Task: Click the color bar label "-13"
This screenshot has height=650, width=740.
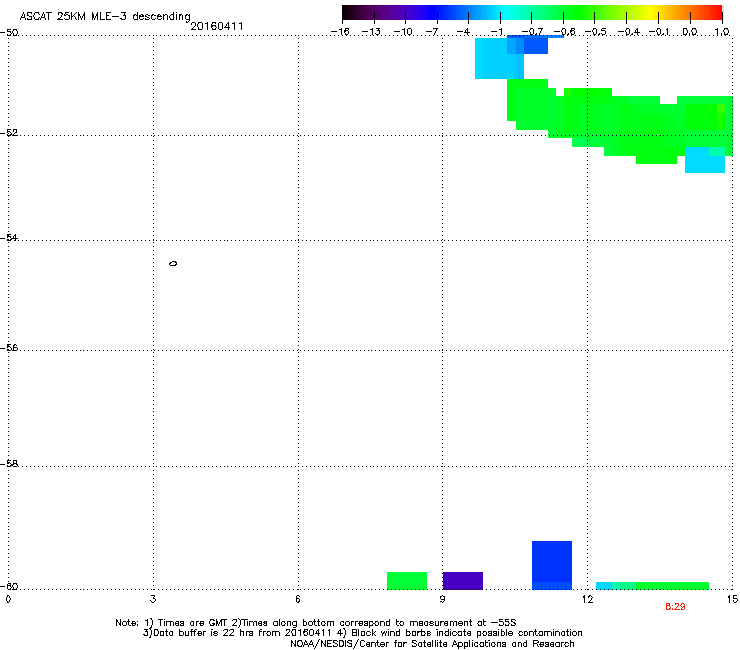Action: click(371, 32)
